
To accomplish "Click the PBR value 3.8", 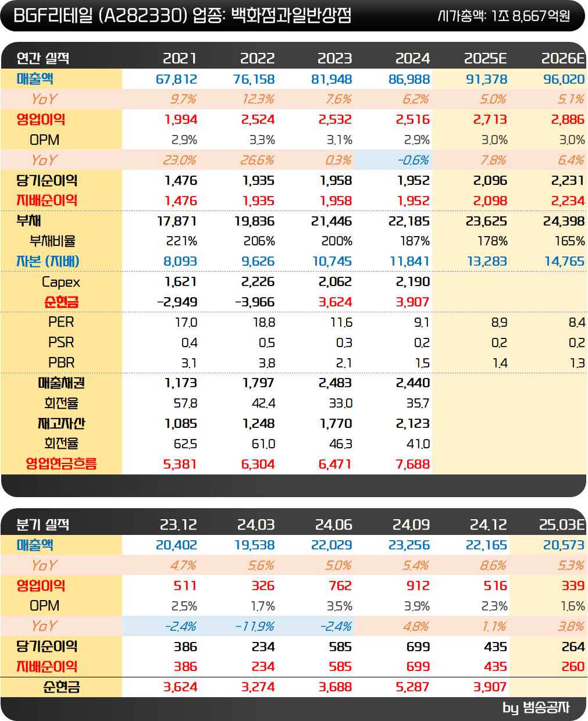I will coord(267,363).
